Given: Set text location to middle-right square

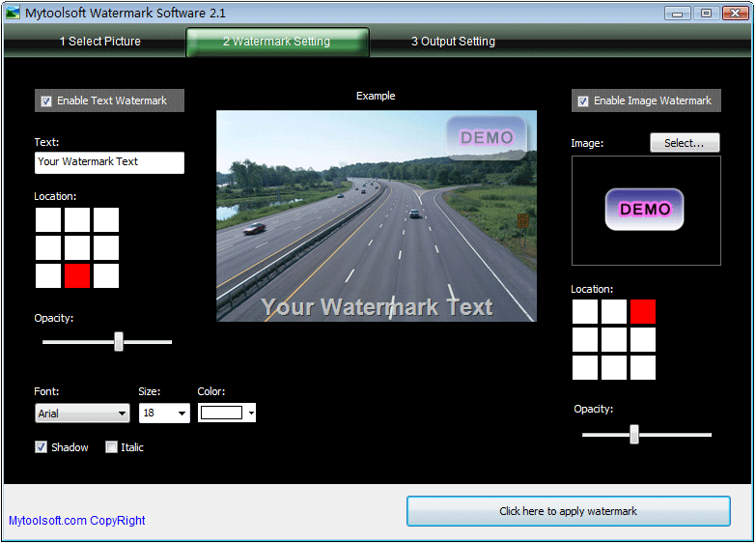Looking at the screenshot, I should click(x=106, y=248).
